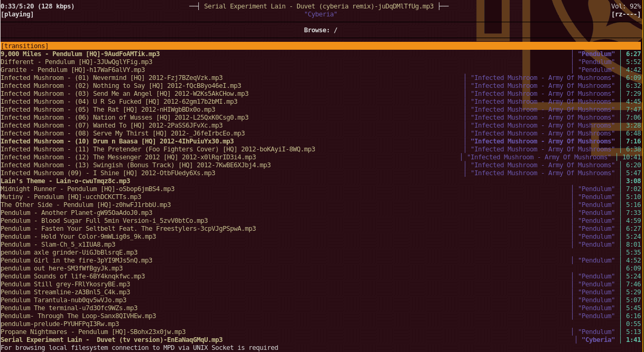
Task: Select Pendulum Girl in the fire track
Action: [x=321, y=260]
